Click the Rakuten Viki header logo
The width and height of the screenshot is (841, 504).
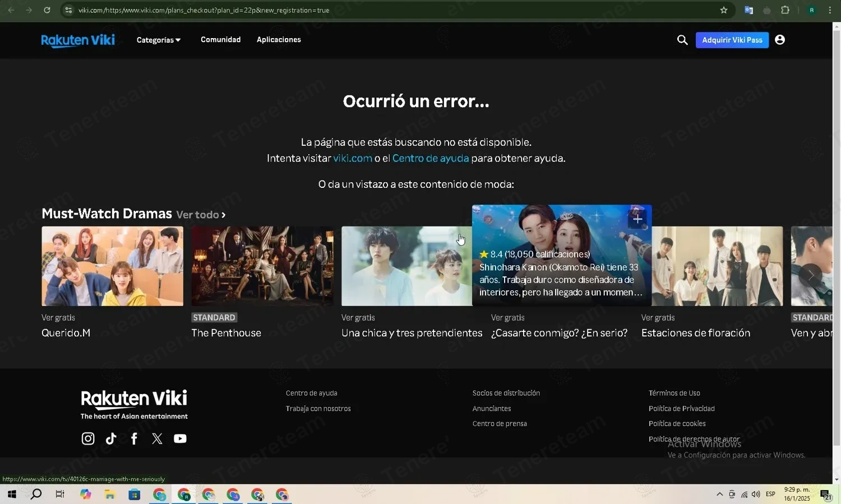78,40
